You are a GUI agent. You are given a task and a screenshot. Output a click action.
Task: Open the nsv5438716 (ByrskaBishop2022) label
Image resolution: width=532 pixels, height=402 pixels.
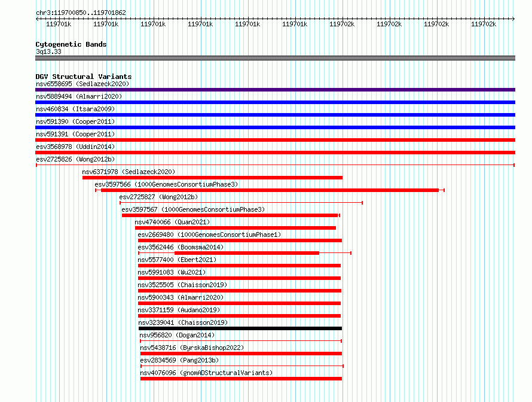pyautogui.click(x=192, y=348)
